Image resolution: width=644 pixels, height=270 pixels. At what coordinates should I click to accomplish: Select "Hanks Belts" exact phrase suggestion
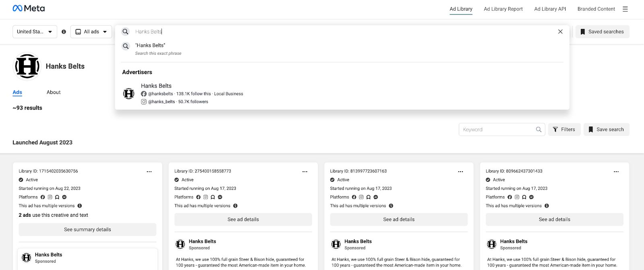(342, 49)
